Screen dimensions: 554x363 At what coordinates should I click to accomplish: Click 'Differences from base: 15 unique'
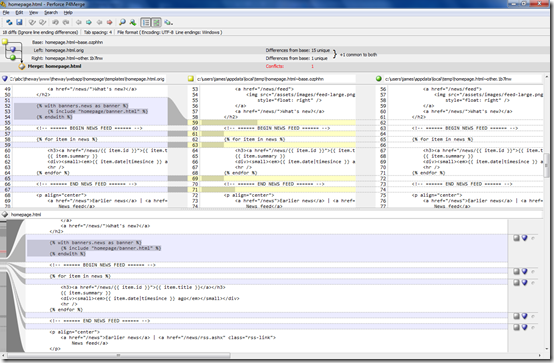[297, 50]
